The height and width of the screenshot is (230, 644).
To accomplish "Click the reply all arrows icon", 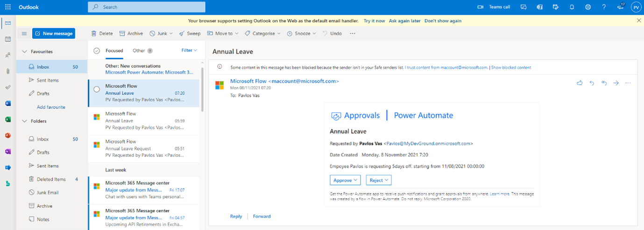I will pos(604,83).
